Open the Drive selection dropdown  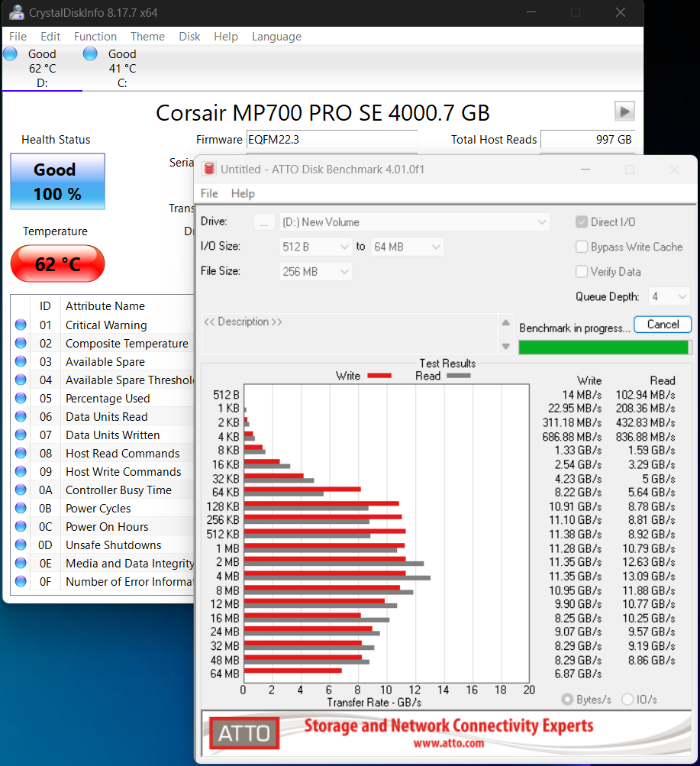click(414, 222)
